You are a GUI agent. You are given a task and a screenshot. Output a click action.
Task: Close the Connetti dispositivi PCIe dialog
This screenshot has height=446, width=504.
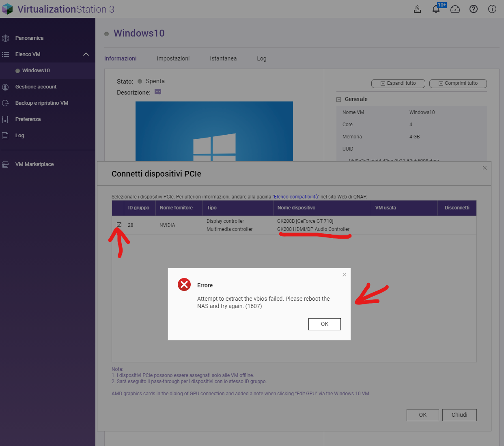485,168
